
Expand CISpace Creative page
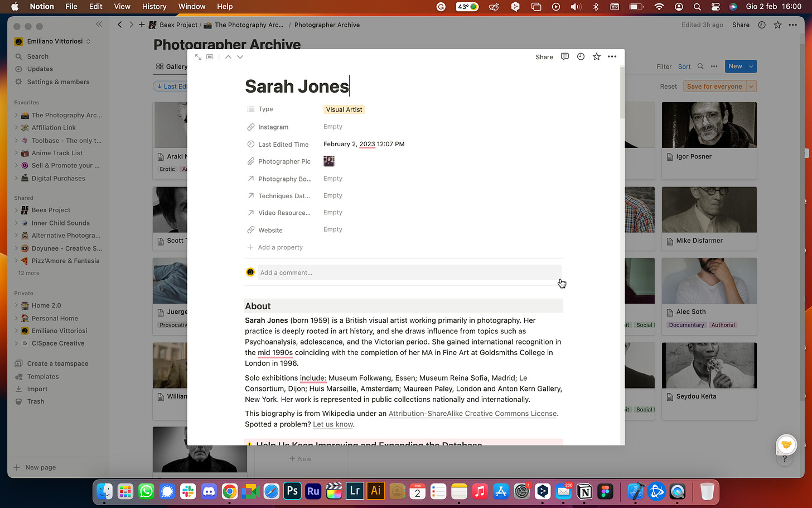[16, 343]
